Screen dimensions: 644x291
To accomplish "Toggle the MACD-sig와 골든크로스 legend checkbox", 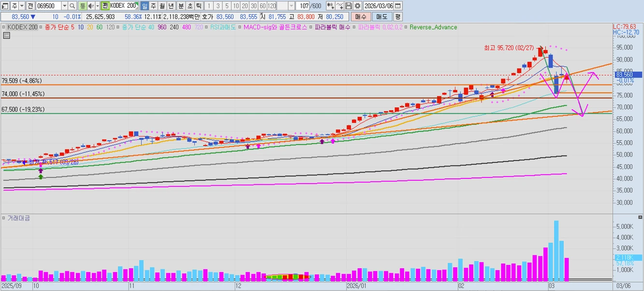I will 240,28.
